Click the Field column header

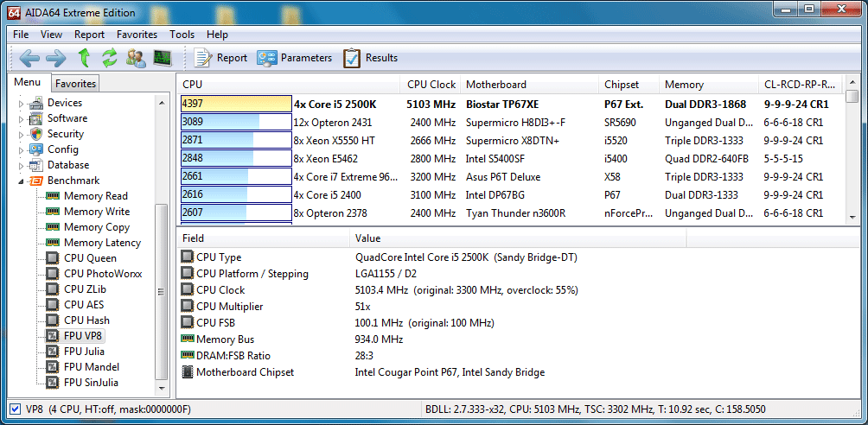263,238
